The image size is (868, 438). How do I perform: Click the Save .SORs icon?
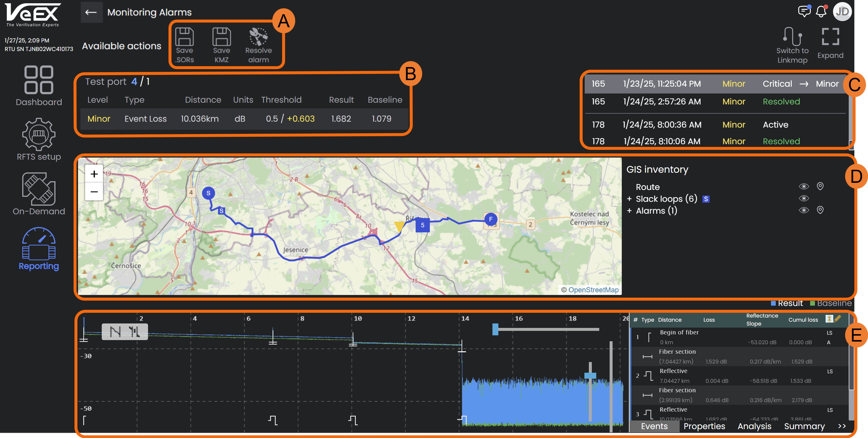pyautogui.click(x=184, y=37)
